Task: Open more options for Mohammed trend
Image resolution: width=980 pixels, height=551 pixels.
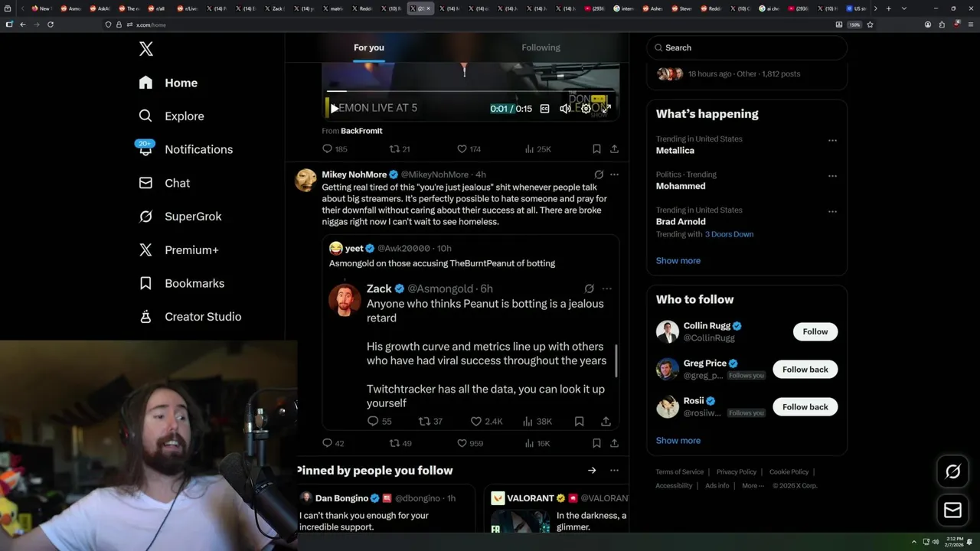Action: point(832,176)
